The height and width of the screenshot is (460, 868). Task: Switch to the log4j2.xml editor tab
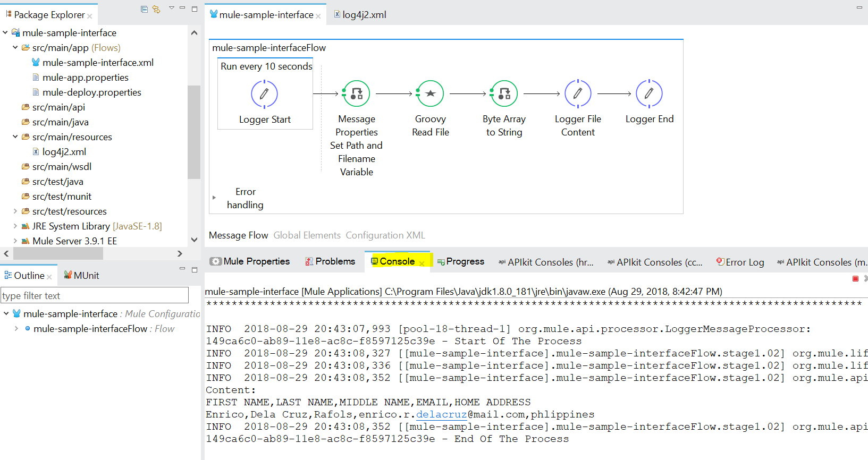pos(364,15)
